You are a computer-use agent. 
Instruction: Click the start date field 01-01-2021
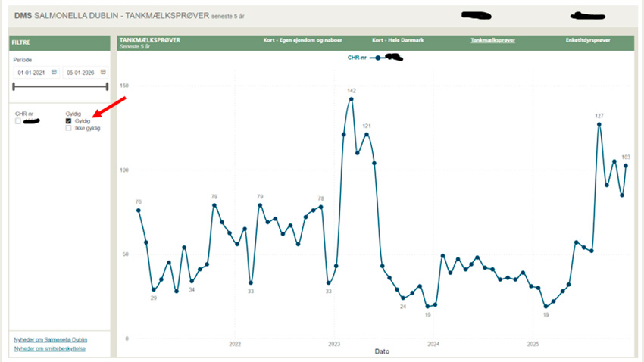click(x=32, y=73)
